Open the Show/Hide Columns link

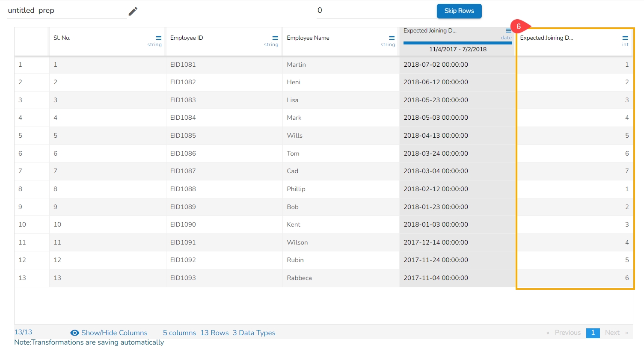[114, 333]
